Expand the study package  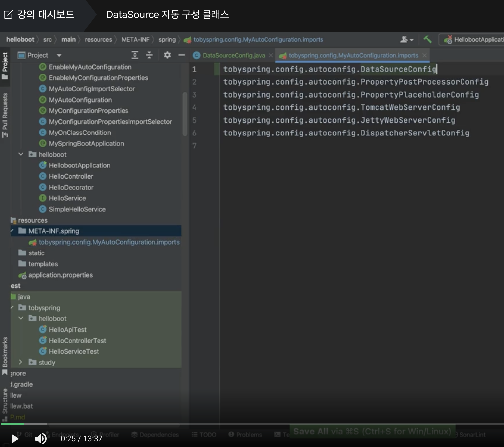click(21, 362)
